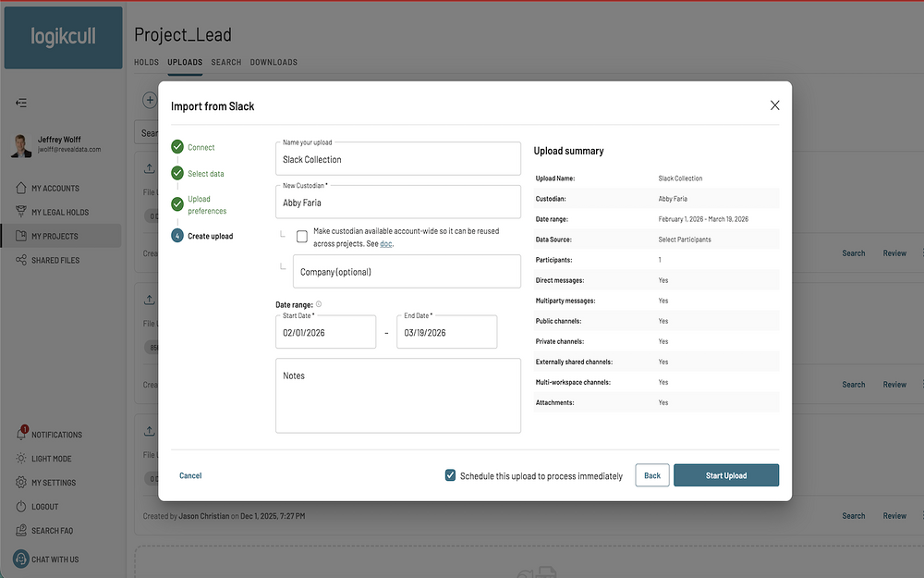Click the New Custodian field
The width and height of the screenshot is (924, 578).
pyautogui.click(x=398, y=202)
